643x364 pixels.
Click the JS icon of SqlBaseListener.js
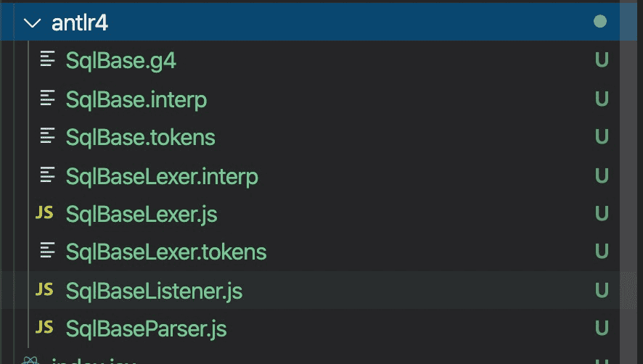click(x=45, y=291)
